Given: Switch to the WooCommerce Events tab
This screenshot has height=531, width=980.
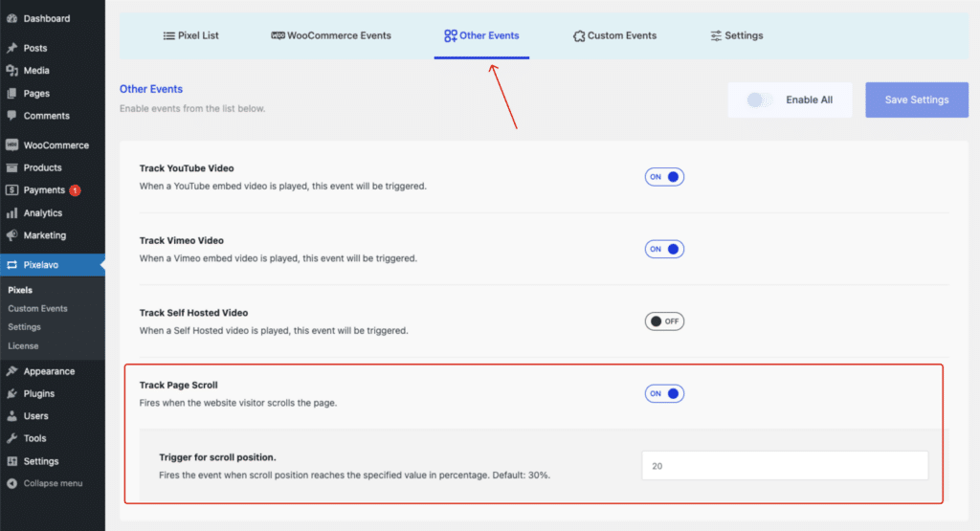Looking at the screenshot, I should (331, 35).
